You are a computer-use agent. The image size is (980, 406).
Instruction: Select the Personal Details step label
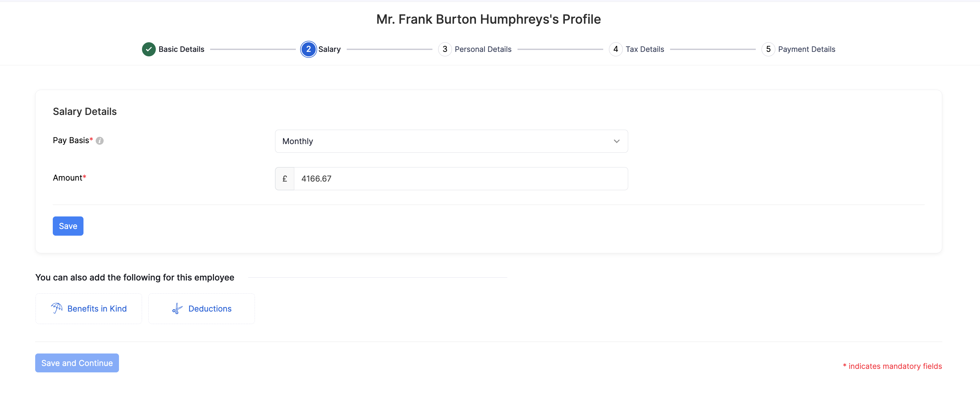[483, 49]
